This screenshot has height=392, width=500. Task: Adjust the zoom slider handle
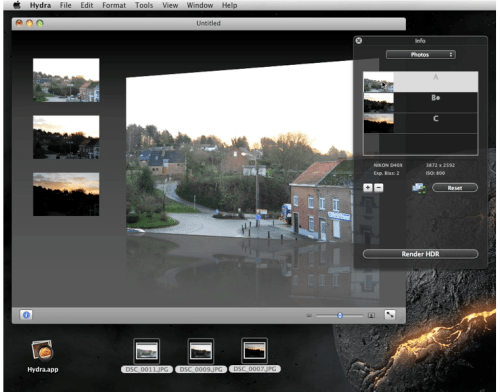pyautogui.click(x=340, y=315)
